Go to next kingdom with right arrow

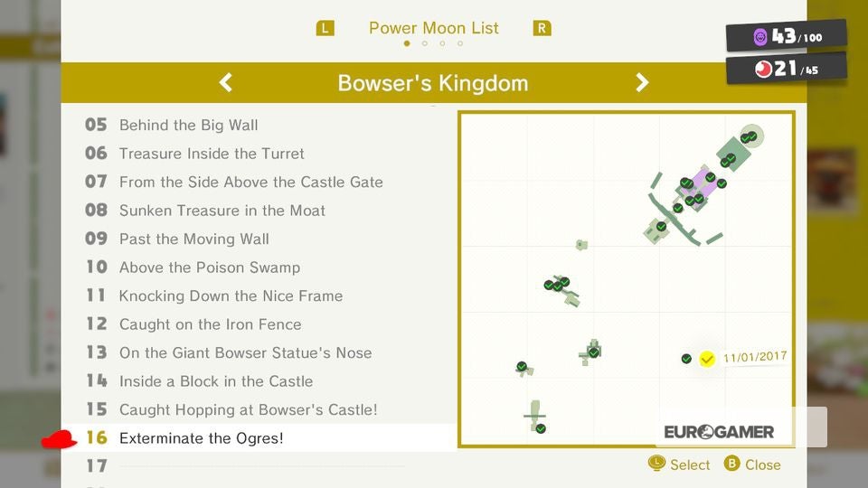click(x=642, y=82)
